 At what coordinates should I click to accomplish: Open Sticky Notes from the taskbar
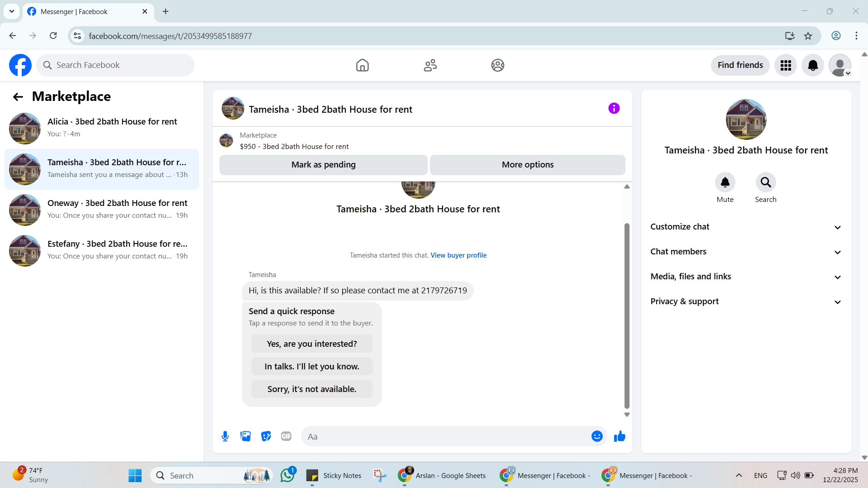pyautogui.click(x=334, y=475)
